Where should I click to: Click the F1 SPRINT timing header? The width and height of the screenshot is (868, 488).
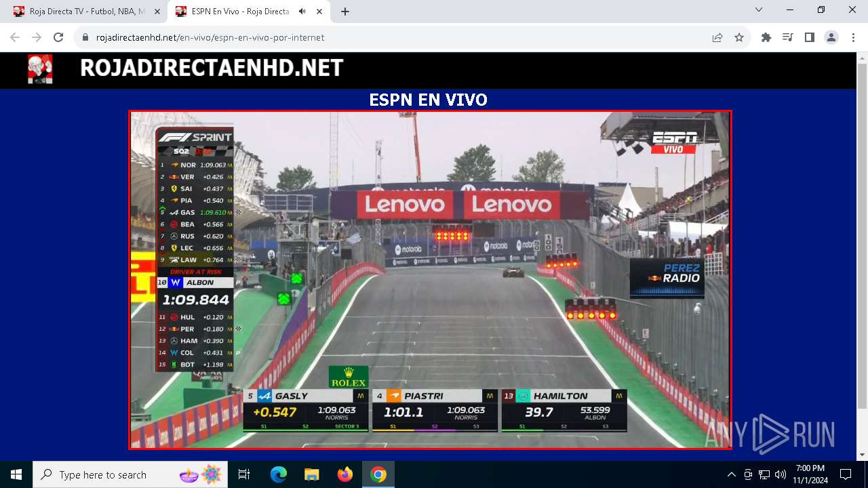195,137
